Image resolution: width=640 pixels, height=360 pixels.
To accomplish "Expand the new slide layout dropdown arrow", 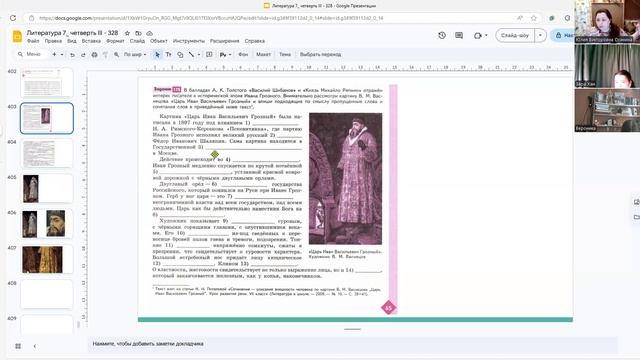I will pyautogui.click(x=62, y=54).
